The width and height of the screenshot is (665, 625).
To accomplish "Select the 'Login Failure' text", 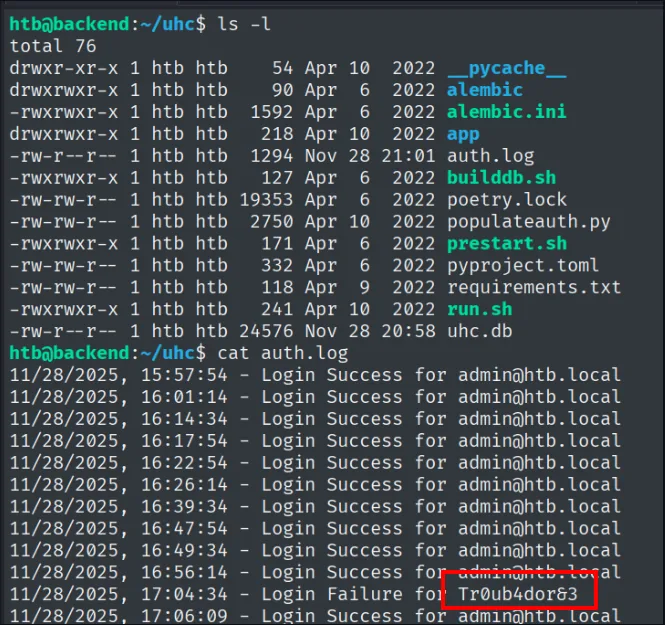I will 332,594.
